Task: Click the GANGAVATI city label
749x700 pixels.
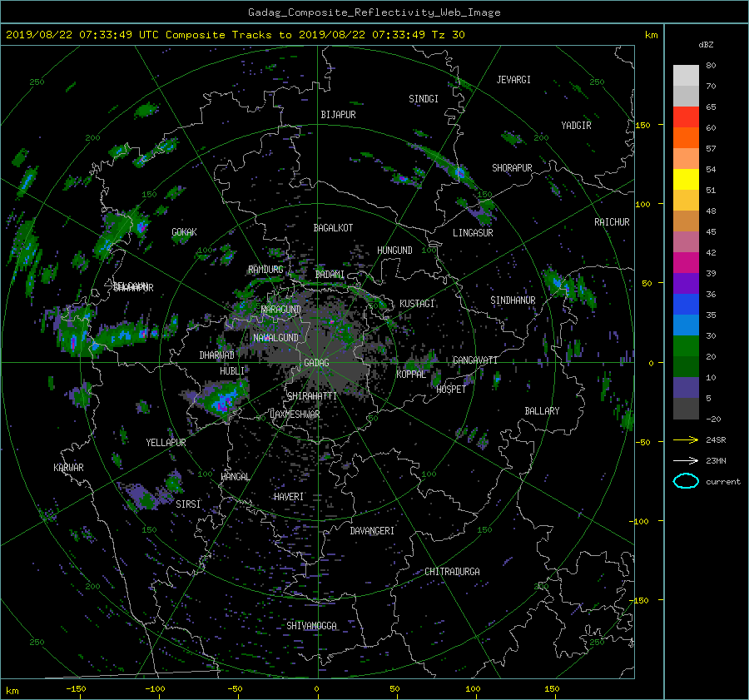Action: tap(475, 360)
